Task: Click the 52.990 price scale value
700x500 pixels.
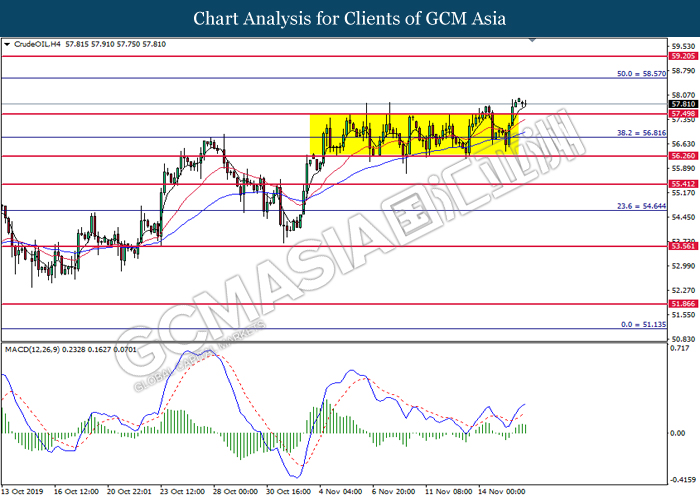Action: point(683,266)
